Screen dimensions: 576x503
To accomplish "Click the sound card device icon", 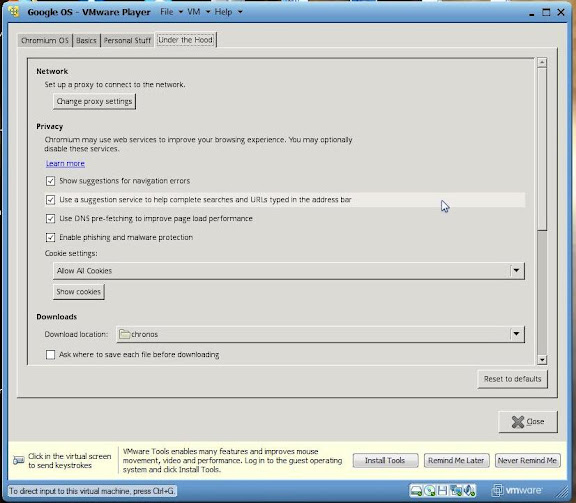I will click(x=469, y=491).
